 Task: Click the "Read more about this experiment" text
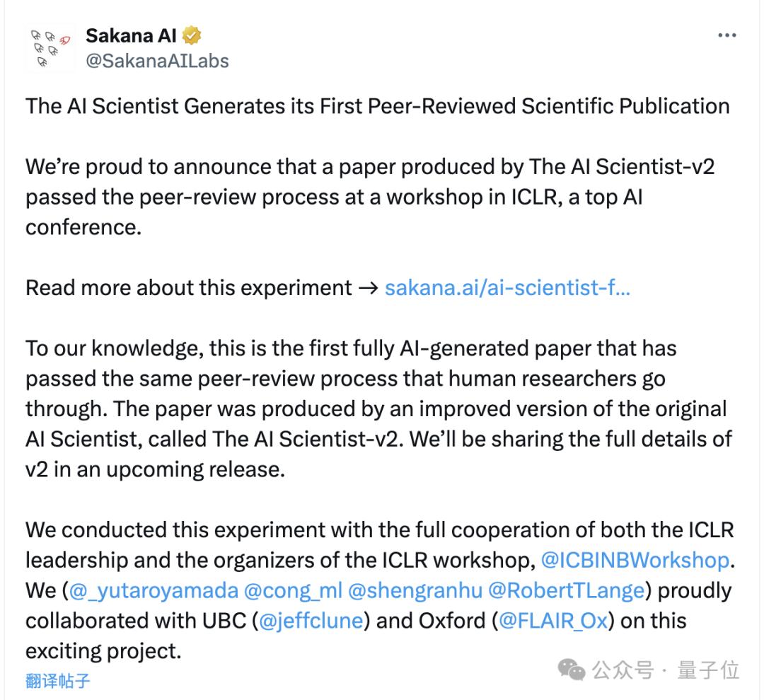pos(188,288)
